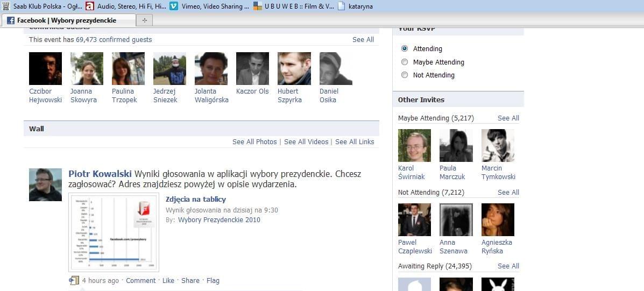Open the UbuWeb Film & Video bookmark
This screenshot has height=291, width=644.
(x=293, y=6)
